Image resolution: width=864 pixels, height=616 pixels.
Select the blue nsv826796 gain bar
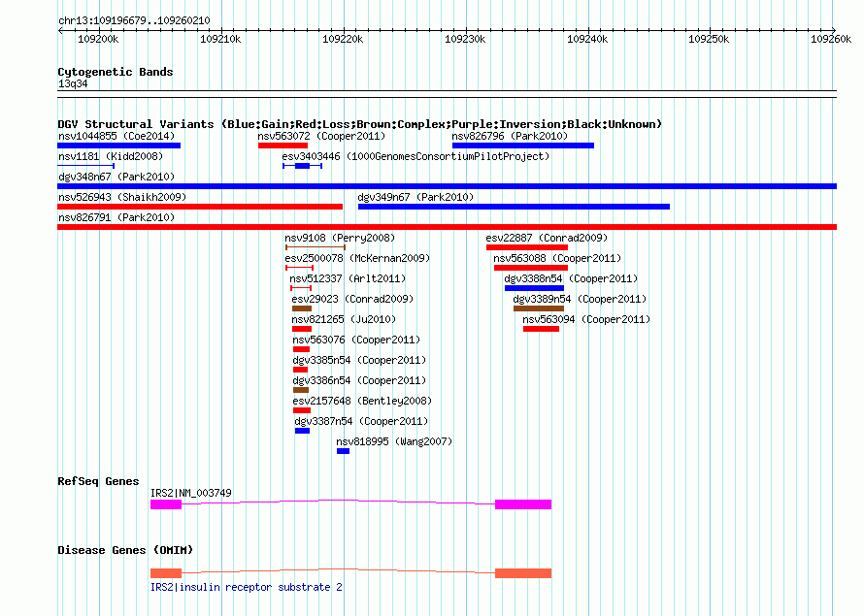pyautogui.click(x=523, y=146)
